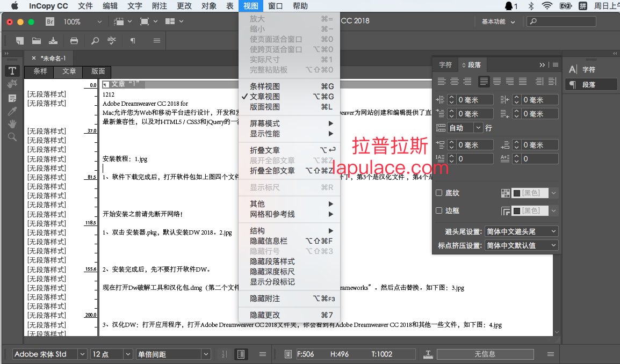The width and height of the screenshot is (620, 364).
Task: Click the save download-tray icon in toolbar
Action: point(53,40)
